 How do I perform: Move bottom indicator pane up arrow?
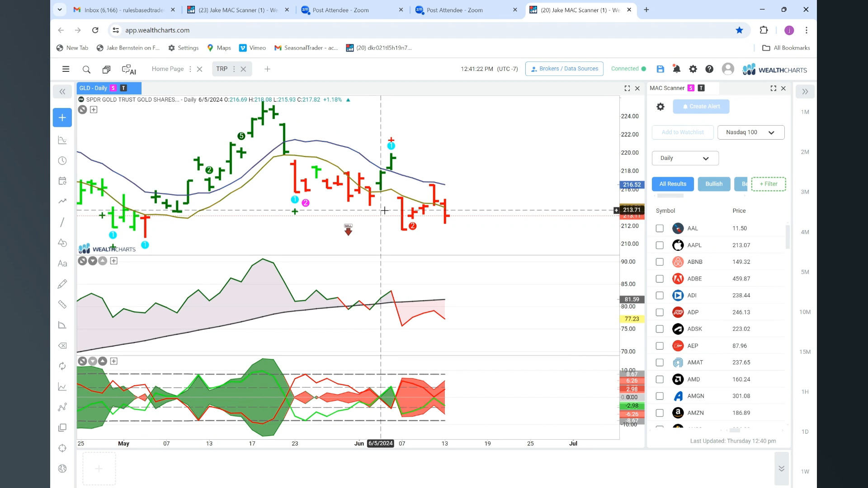(x=103, y=361)
